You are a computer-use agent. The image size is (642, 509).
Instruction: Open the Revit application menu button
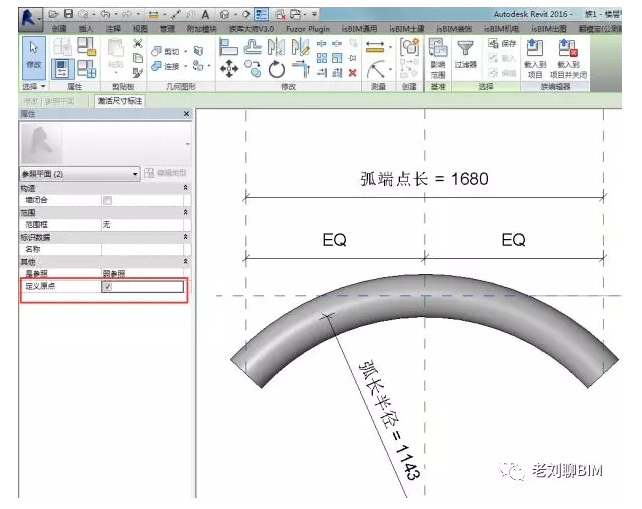pos(29,19)
